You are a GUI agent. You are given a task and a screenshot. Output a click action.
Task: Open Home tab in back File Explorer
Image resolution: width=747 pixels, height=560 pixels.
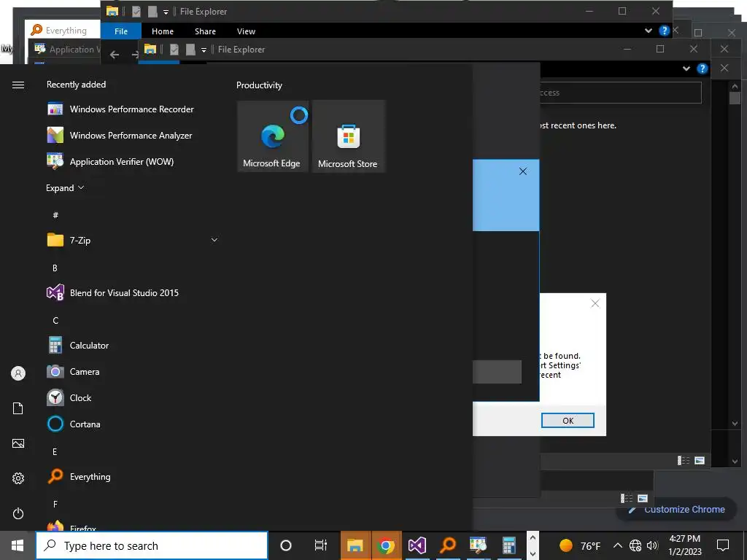tap(163, 31)
